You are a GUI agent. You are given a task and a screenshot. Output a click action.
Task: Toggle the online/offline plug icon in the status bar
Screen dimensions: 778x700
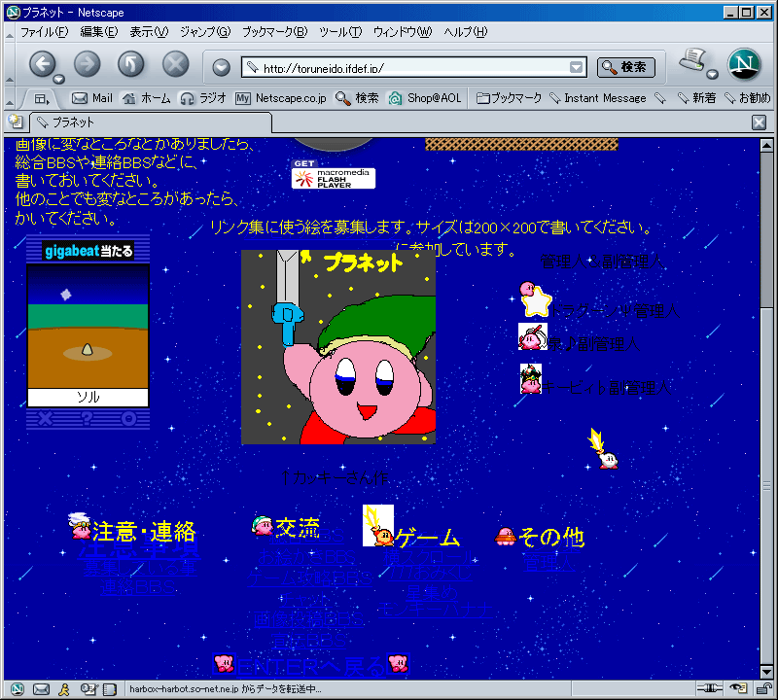[710, 688]
